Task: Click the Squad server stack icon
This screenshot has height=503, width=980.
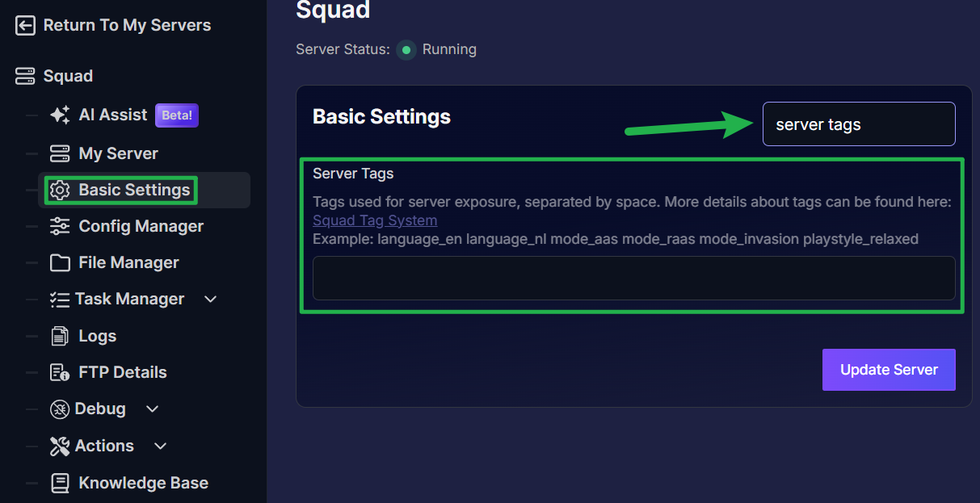Action: click(26, 76)
